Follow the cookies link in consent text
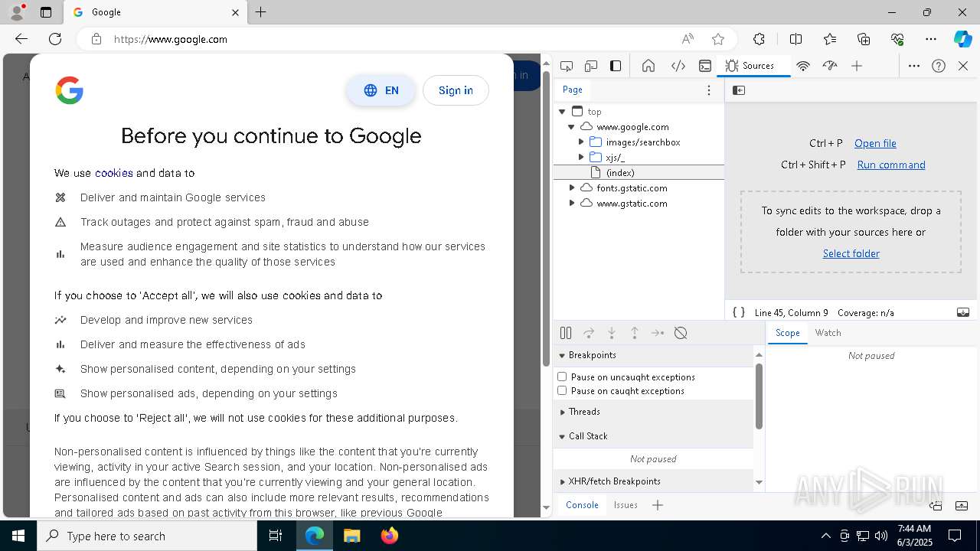Image resolution: width=980 pixels, height=551 pixels. click(113, 173)
